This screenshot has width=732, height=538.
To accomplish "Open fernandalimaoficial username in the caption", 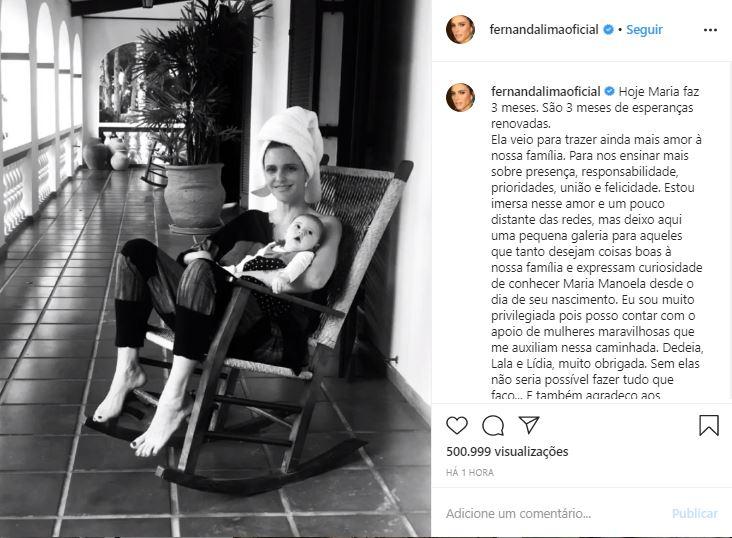I will [546, 92].
